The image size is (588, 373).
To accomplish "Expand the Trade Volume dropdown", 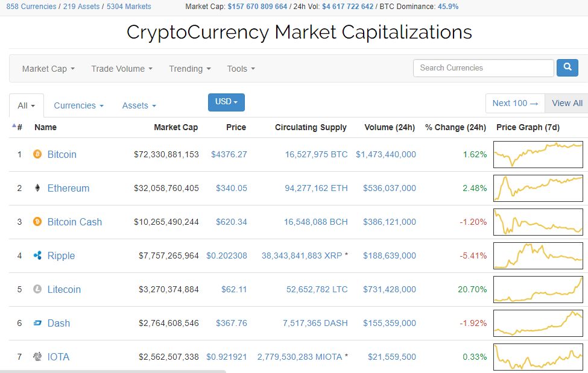I will click(122, 69).
